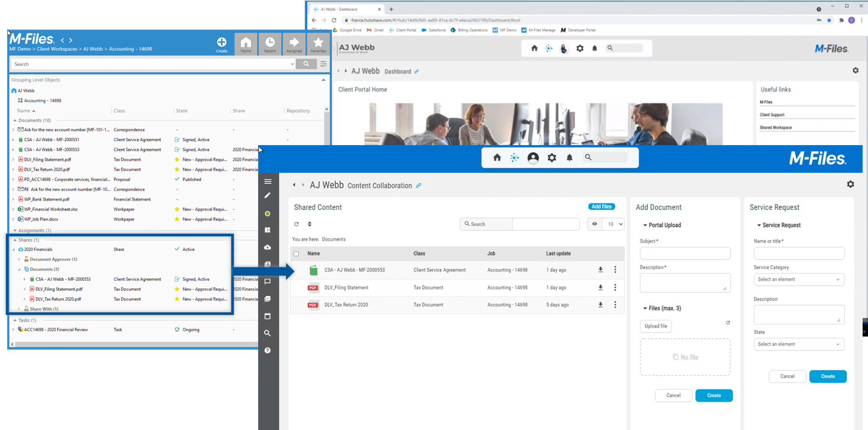Click Create in the Service Request panel
Image resolution: width=868 pixels, height=430 pixels.
coord(828,376)
